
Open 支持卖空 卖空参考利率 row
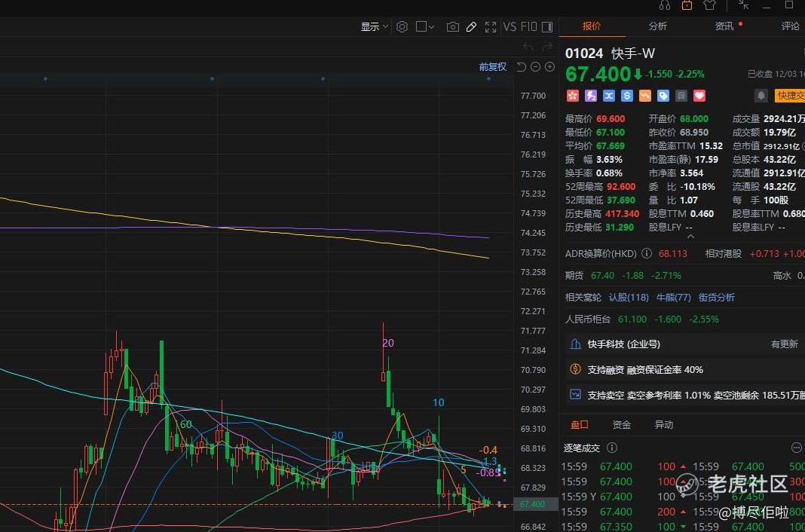click(x=686, y=395)
